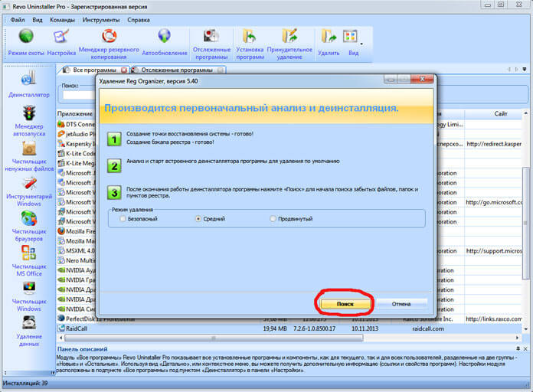Image resolution: width=533 pixels, height=392 pixels.
Task: Focus the Поиск search field
Action: (x=79, y=95)
